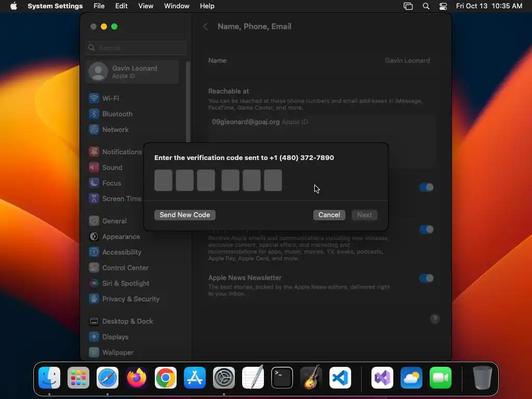Open the Help menu

(207, 6)
